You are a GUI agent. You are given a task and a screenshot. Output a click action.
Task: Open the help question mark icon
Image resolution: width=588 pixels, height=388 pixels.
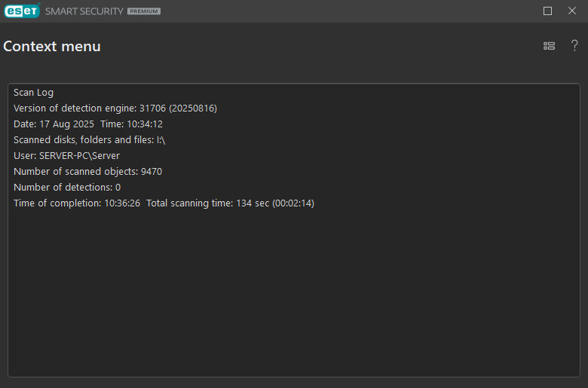(x=574, y=46)
